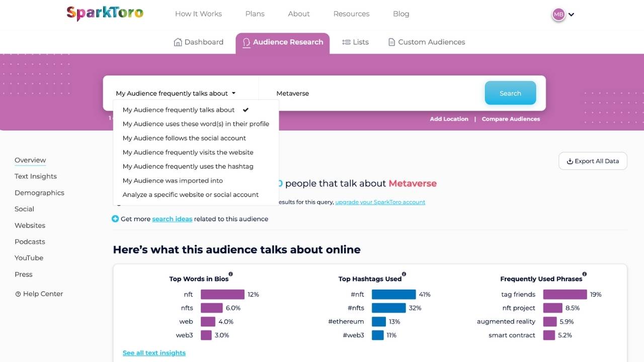Click the 'augmented reality' phrase label
644x362 pixels.
coord(506,322)
